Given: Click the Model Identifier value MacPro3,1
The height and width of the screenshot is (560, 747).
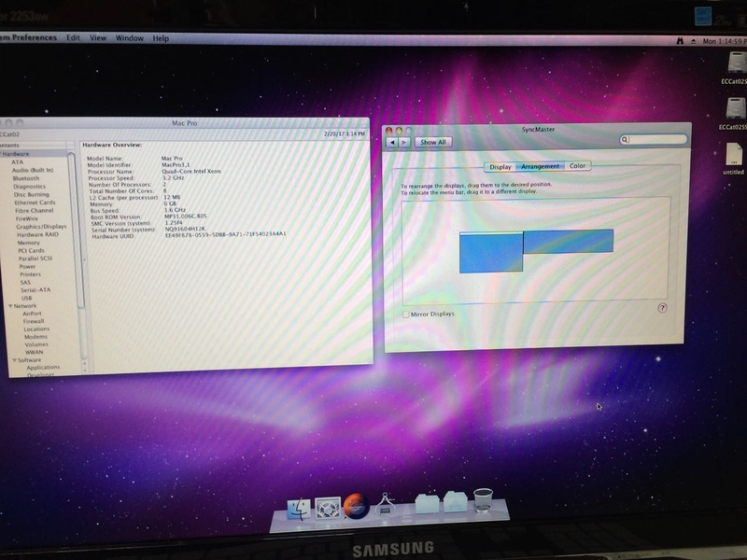Looking at the screenshot, I should tap(176, 165).
